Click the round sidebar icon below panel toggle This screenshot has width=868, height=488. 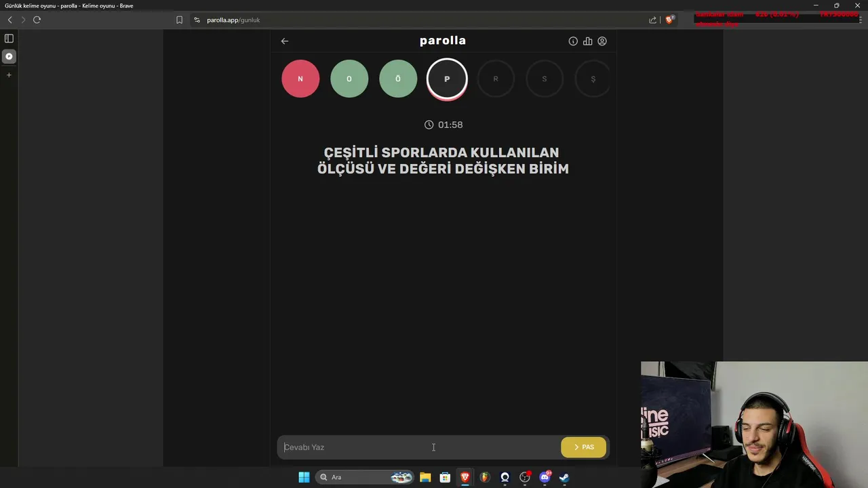coord(9,56)
